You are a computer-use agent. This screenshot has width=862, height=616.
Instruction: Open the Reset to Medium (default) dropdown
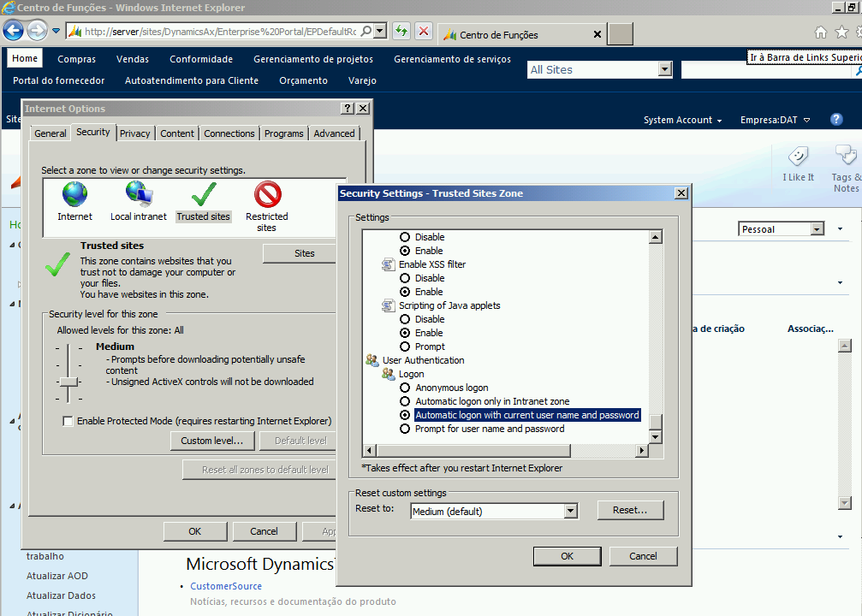tap(571, 511)
